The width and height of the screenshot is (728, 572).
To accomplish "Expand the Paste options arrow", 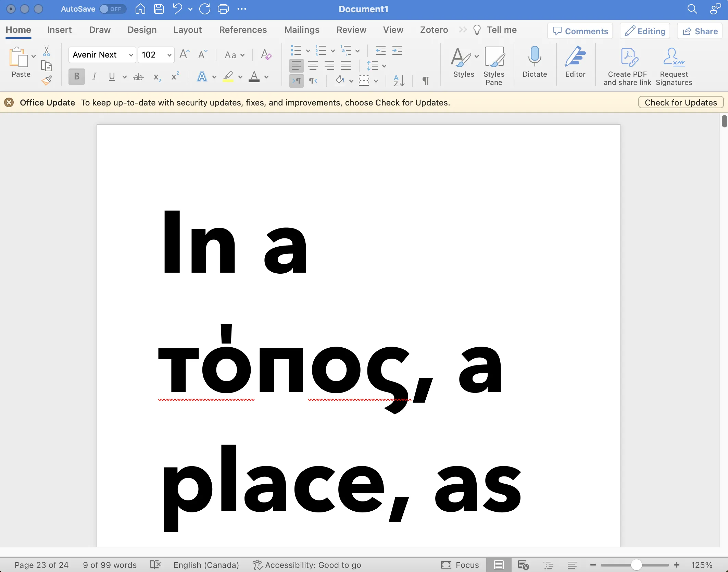I will (34, 56).
